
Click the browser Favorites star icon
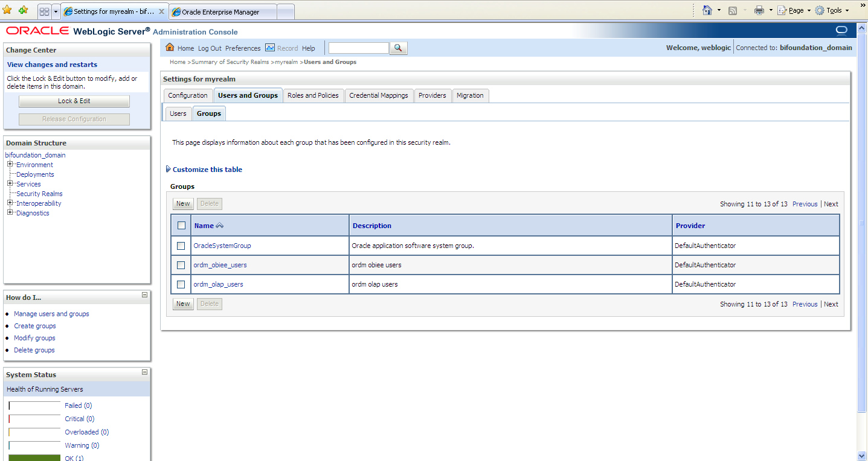tap(7, 10)
